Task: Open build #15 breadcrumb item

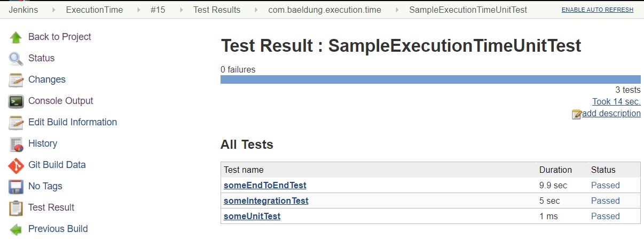Action: (x=158, y=10)
